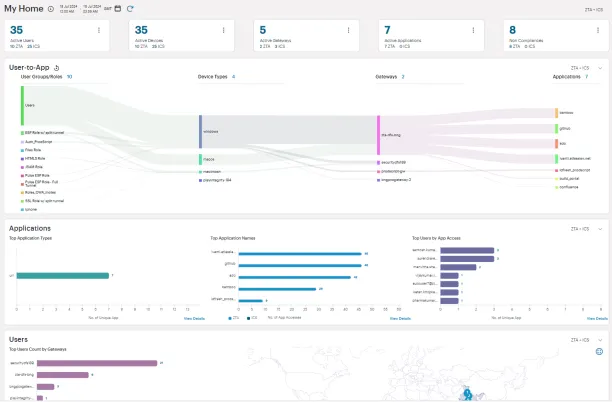Open the Active Devices card kebab menu
The width and height of the screenshot is (612, 402).
(x=224, y=30)
